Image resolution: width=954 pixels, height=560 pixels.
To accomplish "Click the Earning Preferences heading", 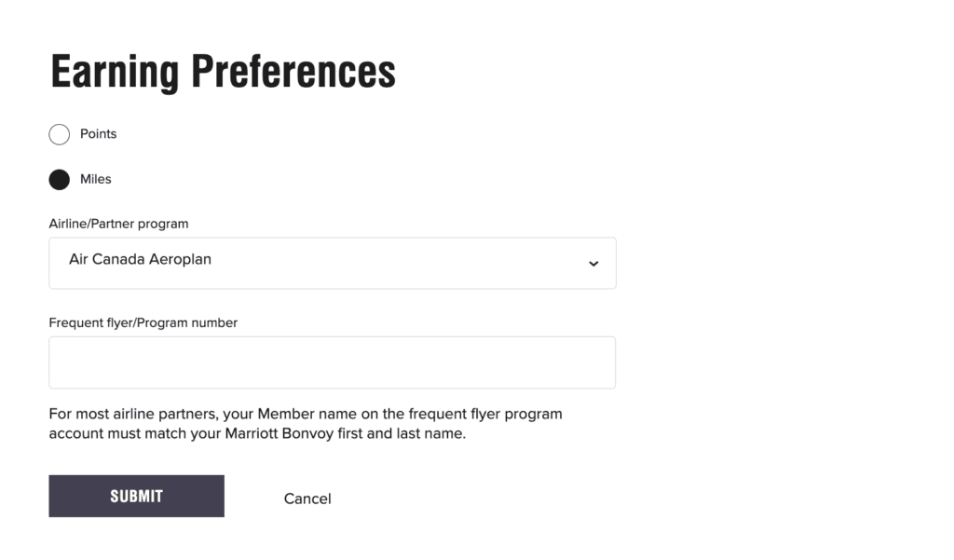I will click(223, 72).
